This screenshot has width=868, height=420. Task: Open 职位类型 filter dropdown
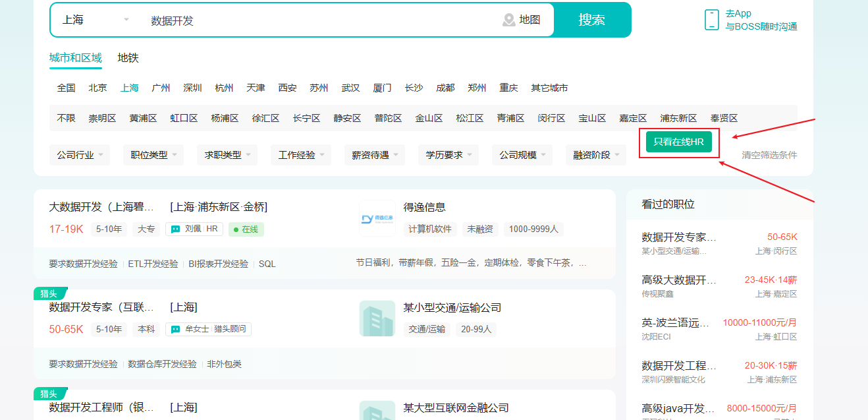[153, 155]
